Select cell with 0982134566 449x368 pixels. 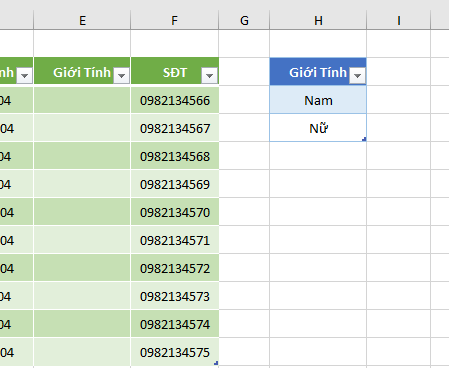click(175, 100)
